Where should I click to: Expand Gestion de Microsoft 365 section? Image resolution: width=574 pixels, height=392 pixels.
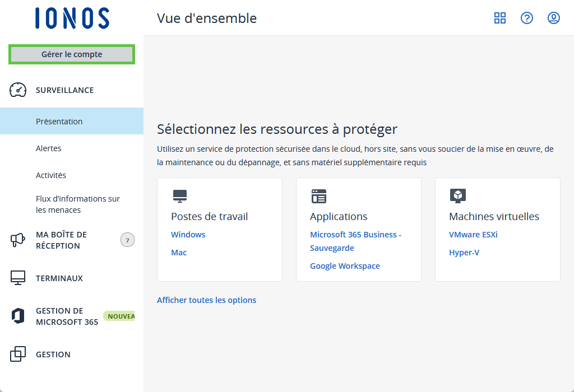tap(67, 316)
